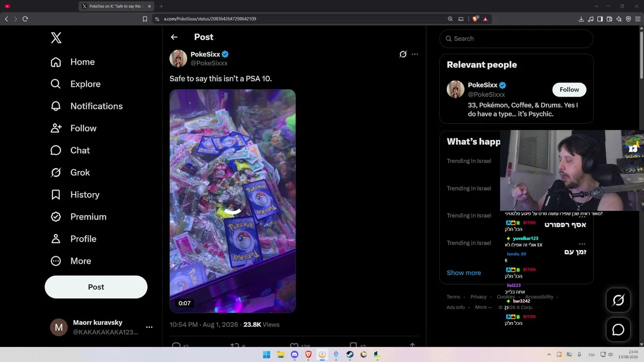Open the browser hamburger menu
Image resolution: width=644 pixels, height=362 pixels.
(638, 19)
